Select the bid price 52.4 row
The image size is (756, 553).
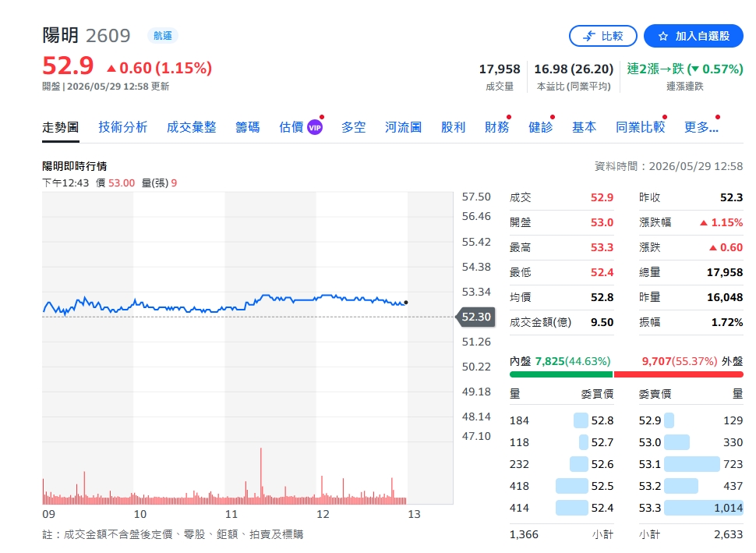(561, 508)
